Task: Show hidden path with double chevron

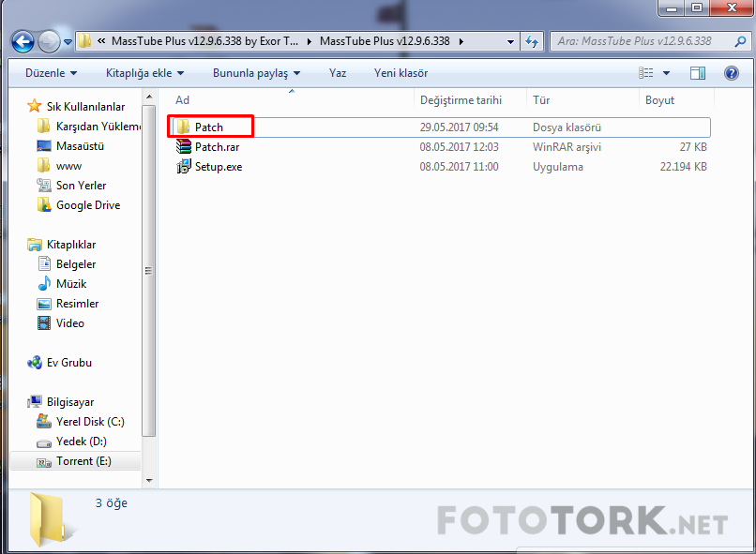Action: [101, 41]
